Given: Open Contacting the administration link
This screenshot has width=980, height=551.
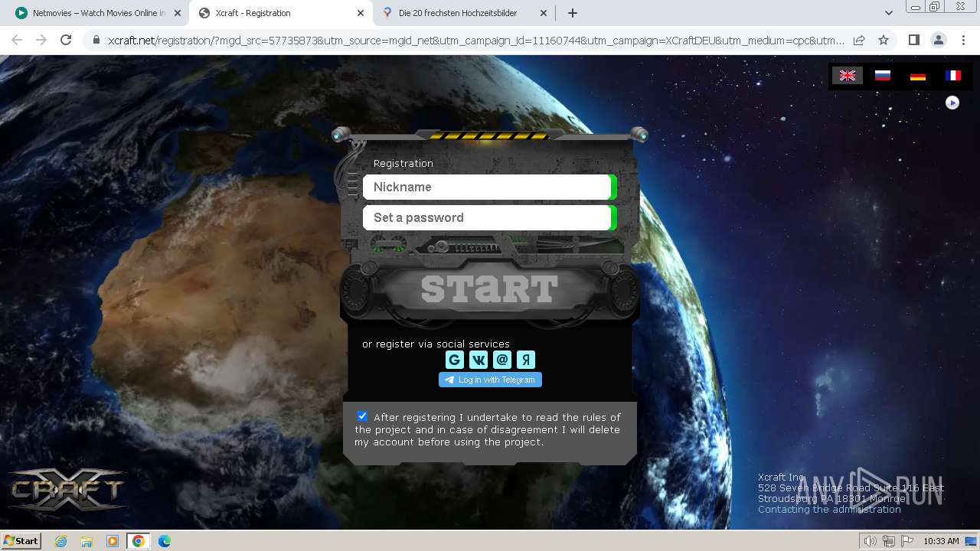Looking at the screenshot, I should click(x=829, y=510).
